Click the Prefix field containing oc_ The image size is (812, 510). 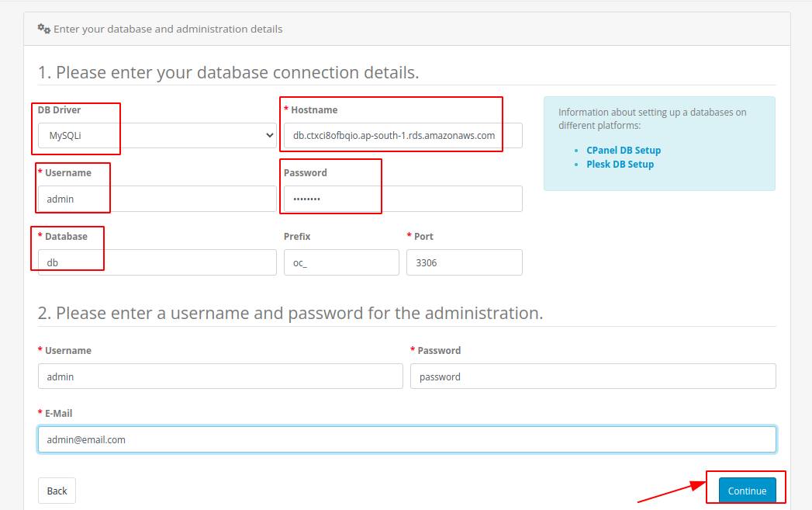[341, 262]
